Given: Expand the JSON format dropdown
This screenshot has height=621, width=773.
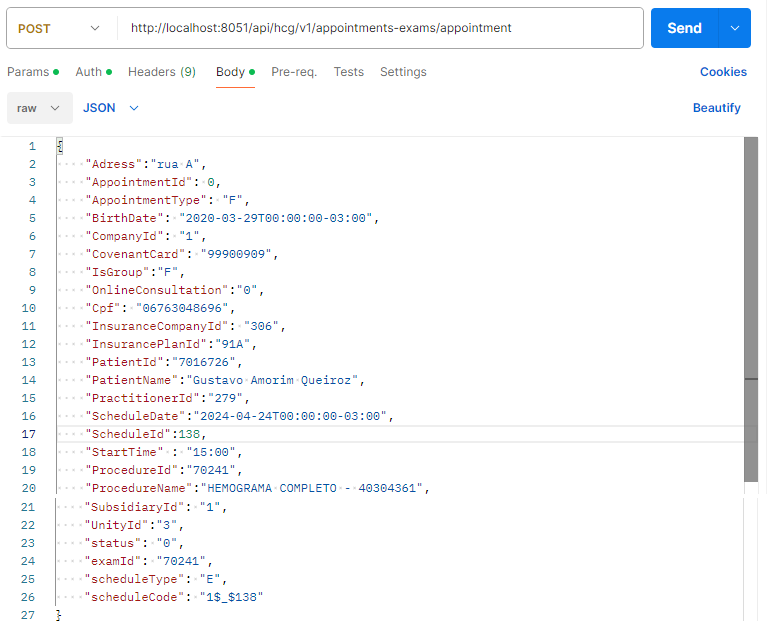Looking at the screenshot, I should coord(111,108).
